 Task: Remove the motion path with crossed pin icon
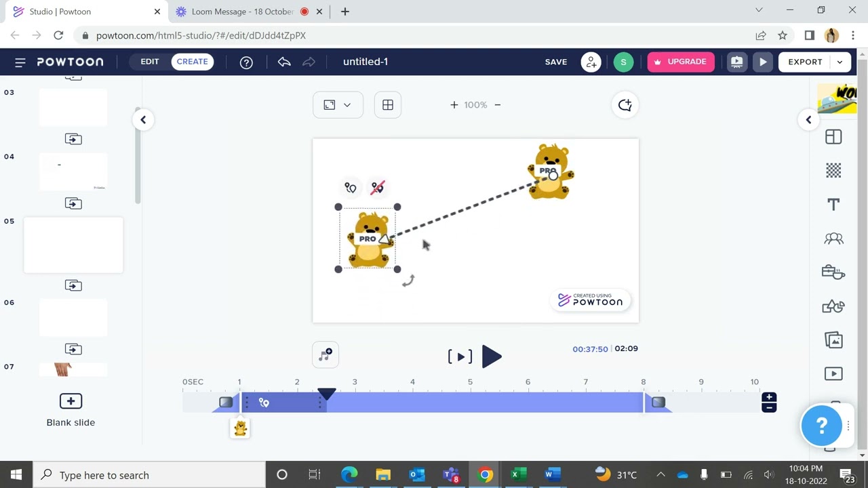377,188
